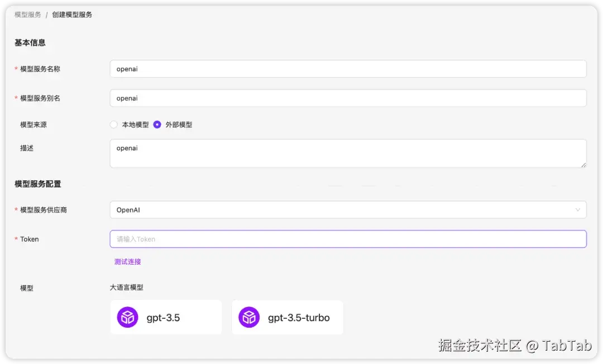Viewport: 603px width, 364px height.
Task: Open the 模型服务 breadcrumb link
Action: [28, 15]
